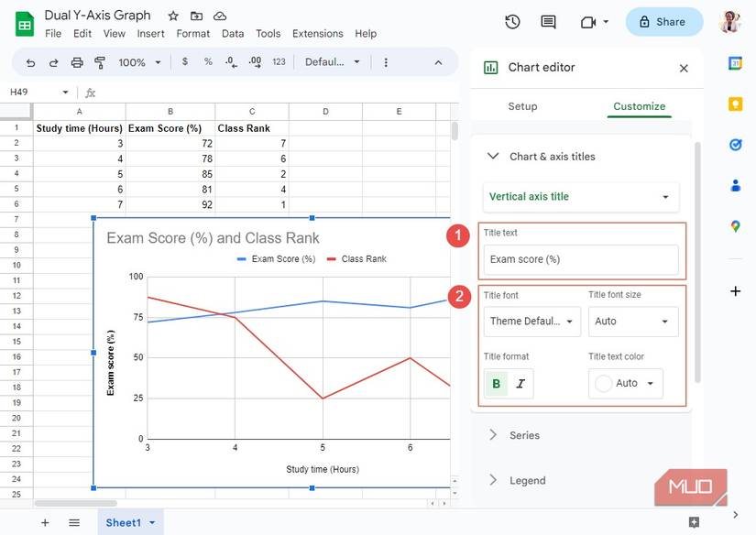Open the Extensions menu

(317, 34)
